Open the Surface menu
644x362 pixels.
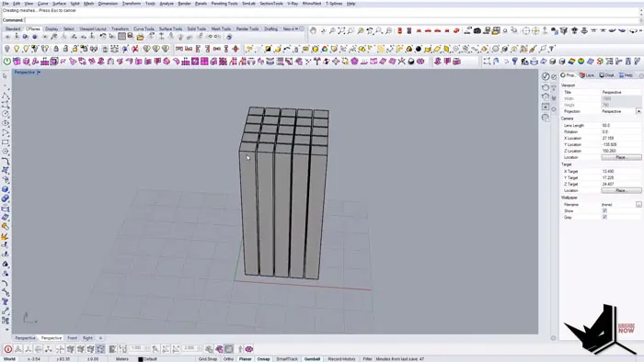pyautogui.click(x=59, y=4)
